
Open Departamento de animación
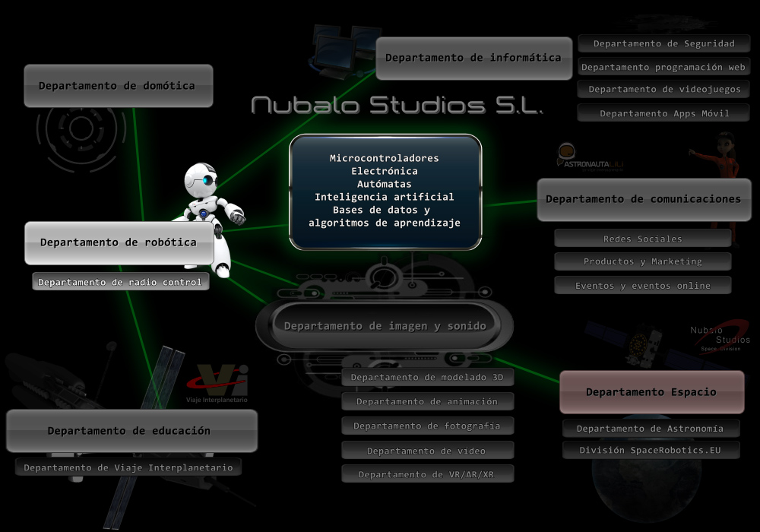[427, 401]
